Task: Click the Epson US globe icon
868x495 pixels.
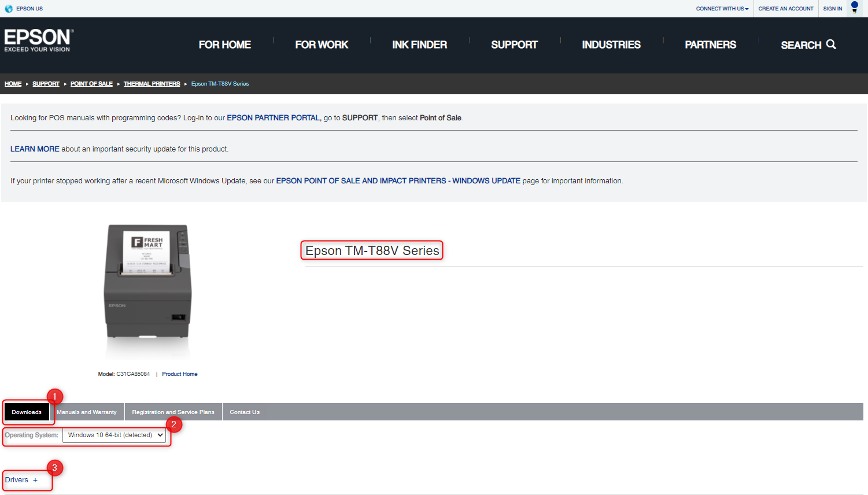Action: pos(9,9)
